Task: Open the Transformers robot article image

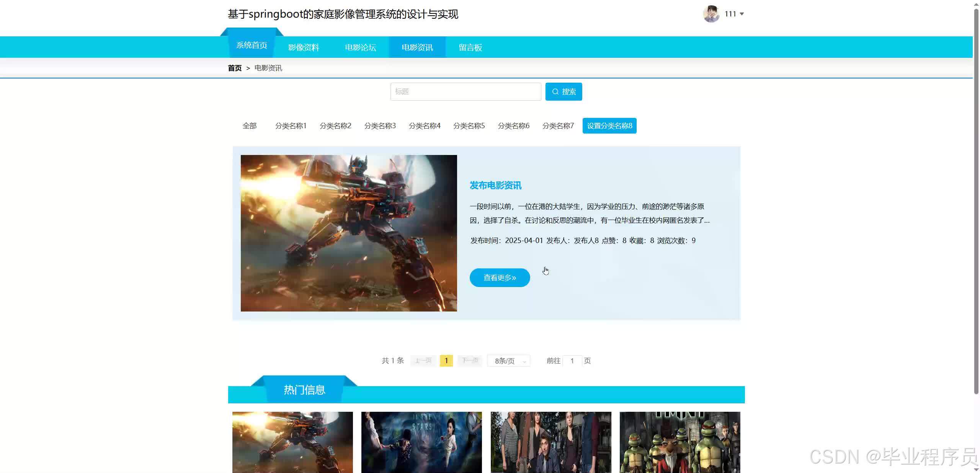Action: [348, 233]
